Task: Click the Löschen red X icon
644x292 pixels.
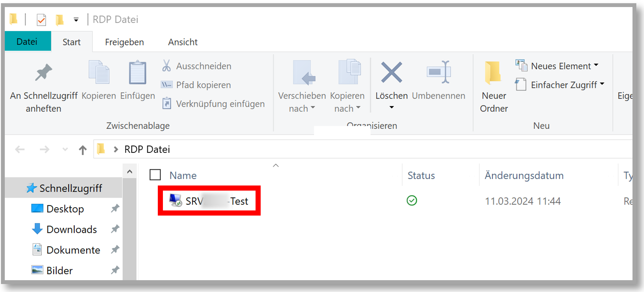Action: pyautogui.click(x=391, y=73)
